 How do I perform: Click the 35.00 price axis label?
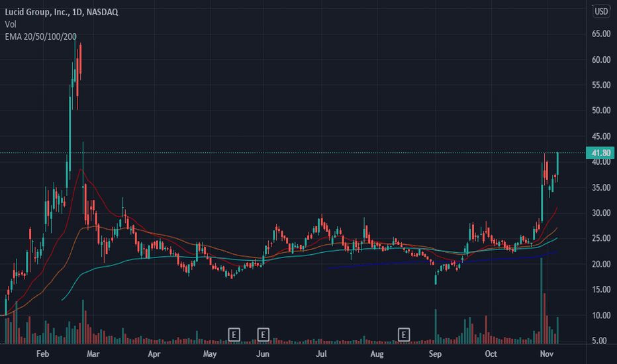pos(601,188)
